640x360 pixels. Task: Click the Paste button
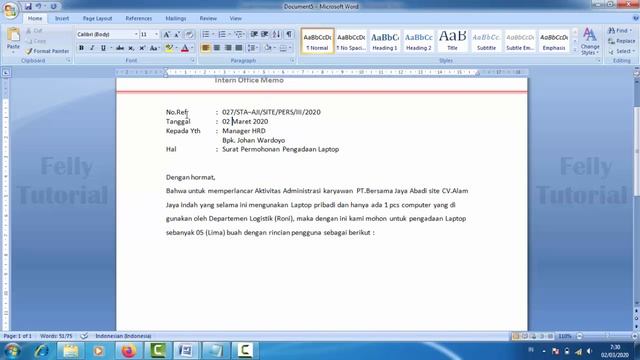coord(13,40)
